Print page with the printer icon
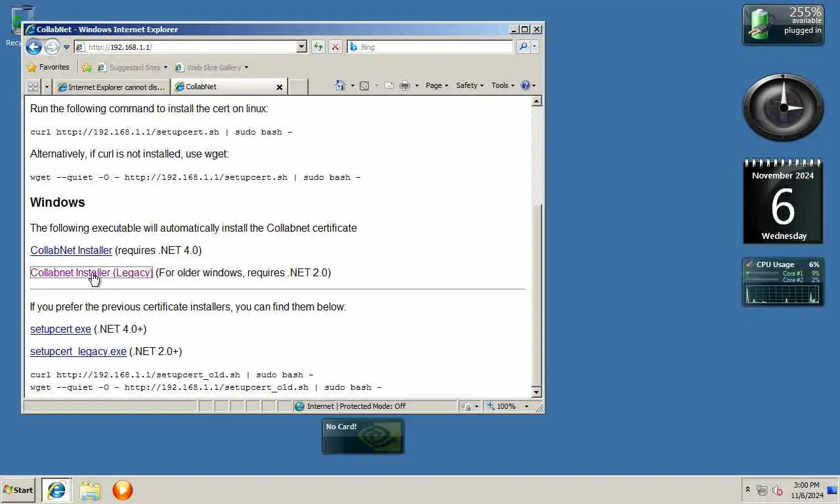Screen dimensions: 840x504 click(405, 85)
